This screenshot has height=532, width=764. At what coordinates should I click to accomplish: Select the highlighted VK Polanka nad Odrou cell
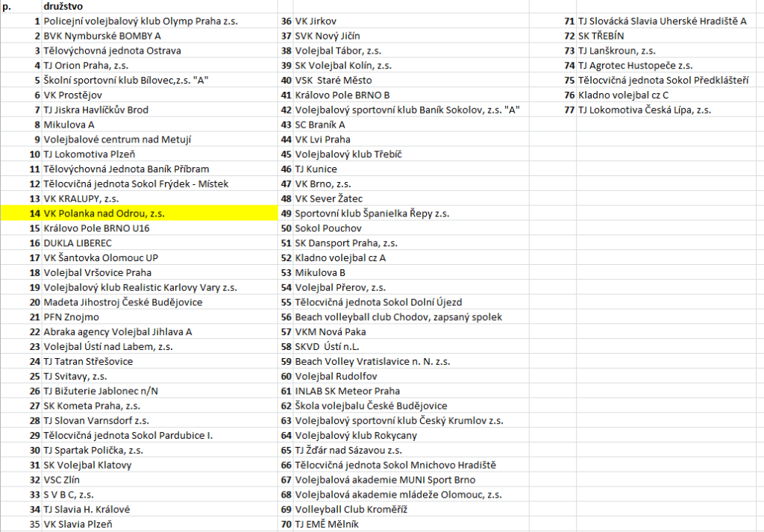[x=104, y=213]
